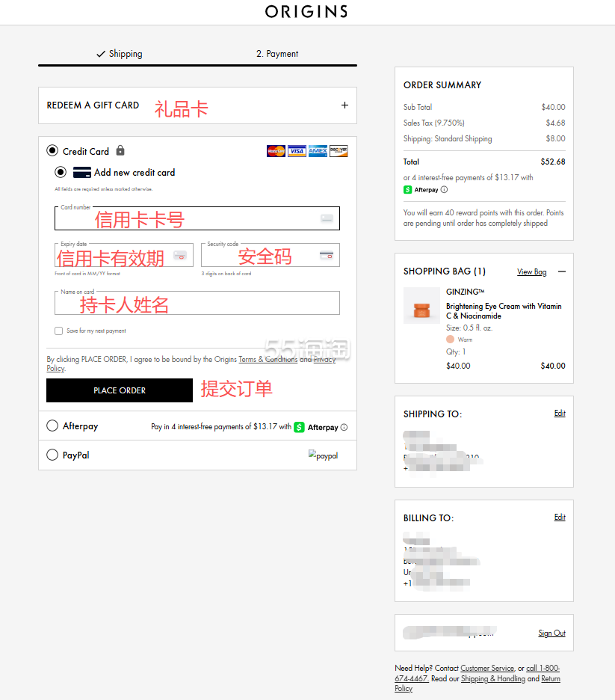The height and width of the screenshot is (700, 615).
Task: Check Save for my next payment
Action: 58,331
